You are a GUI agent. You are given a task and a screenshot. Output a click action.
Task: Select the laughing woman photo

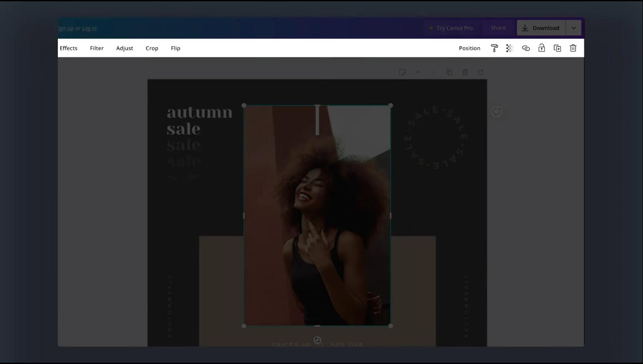[317, 215]
